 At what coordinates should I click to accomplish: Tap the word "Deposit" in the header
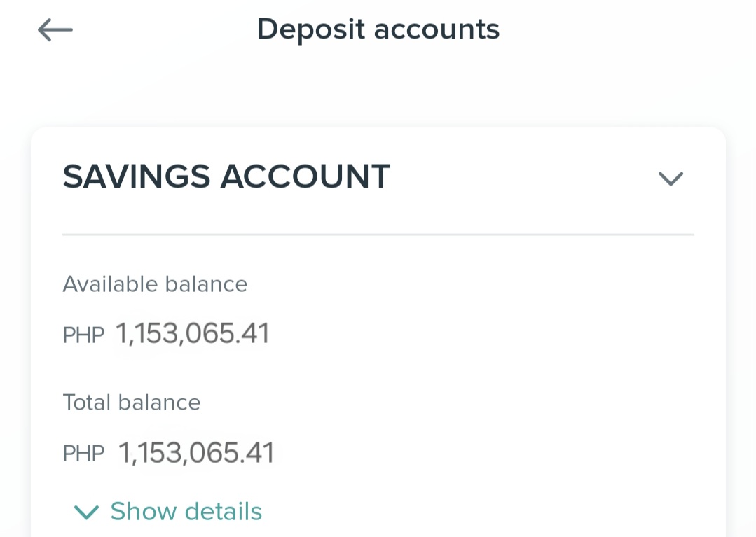coord(310,29)
